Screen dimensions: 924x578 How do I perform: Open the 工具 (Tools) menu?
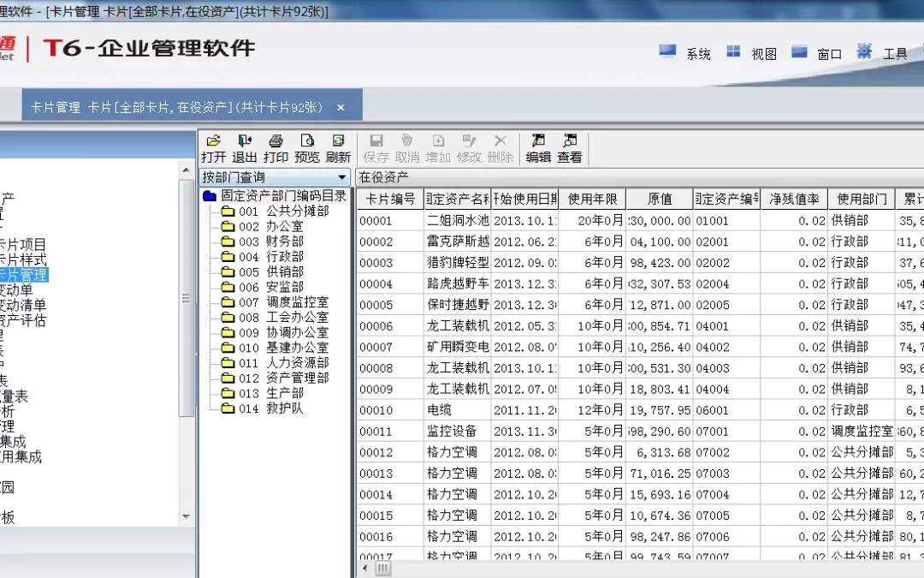pos(882,53)
